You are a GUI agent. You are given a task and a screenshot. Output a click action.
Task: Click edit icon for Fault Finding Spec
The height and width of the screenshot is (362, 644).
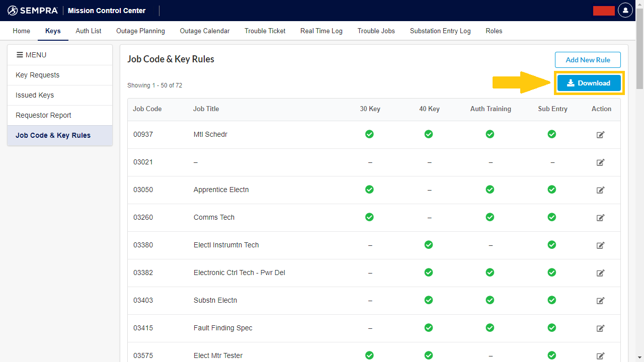tap(600, 328)
